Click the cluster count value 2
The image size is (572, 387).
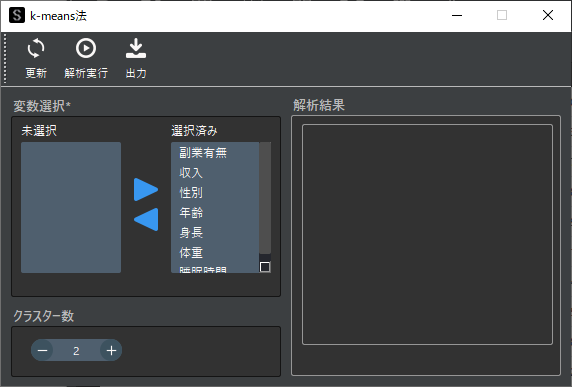point(76,351)
